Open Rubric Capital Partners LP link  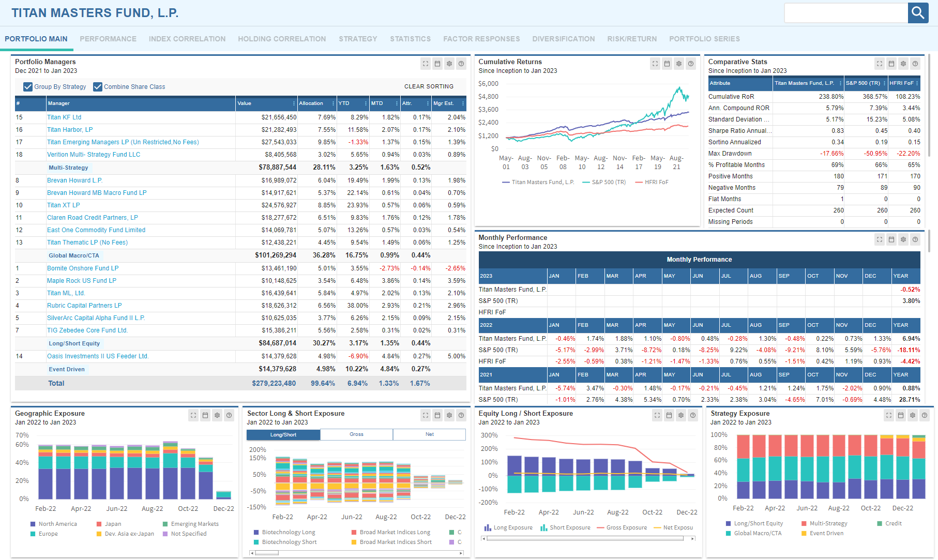point(84,306)
